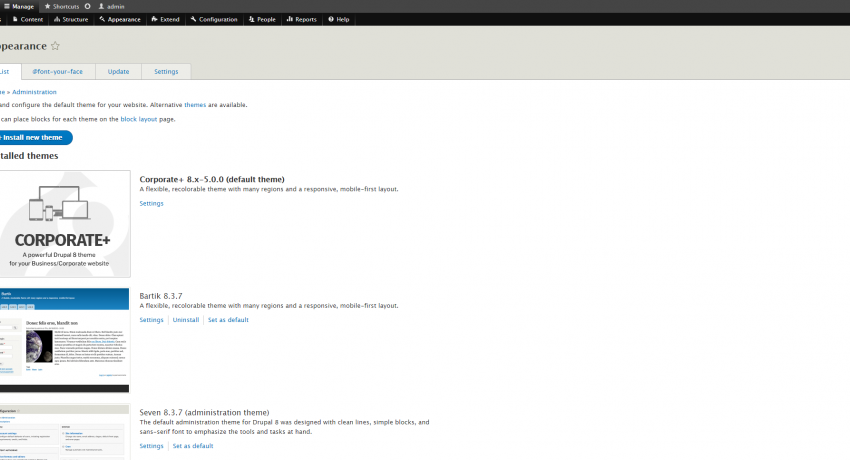Open Settings for Seven theme
This screenshot has width=850, height=460.
pyautogui.click(x=151, y=446)
